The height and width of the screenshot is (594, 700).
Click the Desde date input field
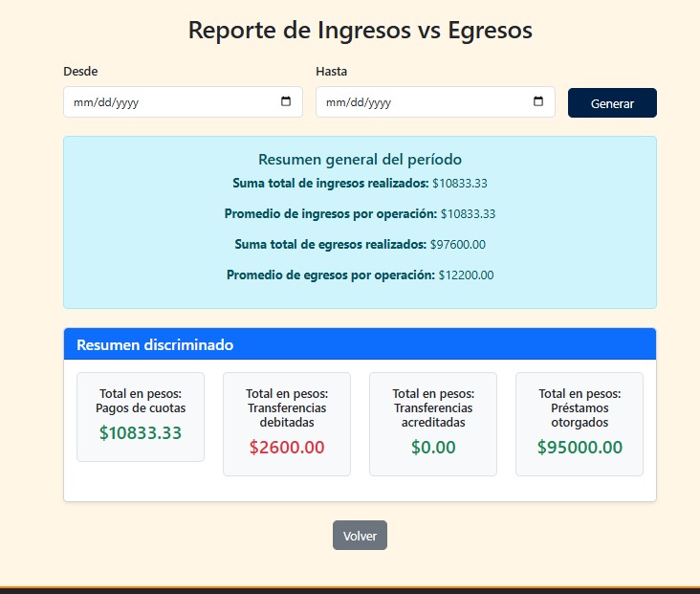pos(163,102)
